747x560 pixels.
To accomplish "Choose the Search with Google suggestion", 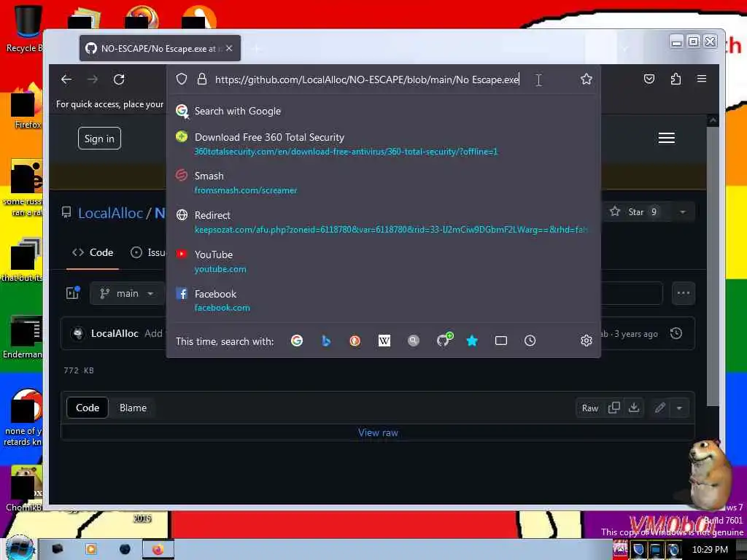I will pyautogui.click(x=383, y=111).
